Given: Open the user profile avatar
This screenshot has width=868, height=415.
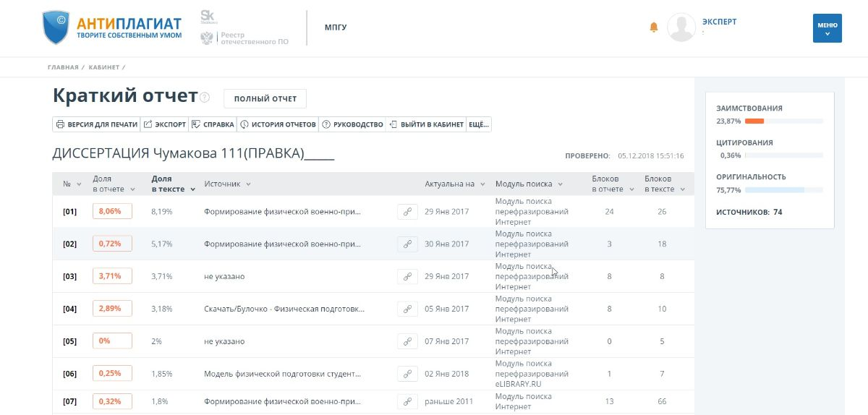Looking at the screenshot, I should [x=681, y=27].
